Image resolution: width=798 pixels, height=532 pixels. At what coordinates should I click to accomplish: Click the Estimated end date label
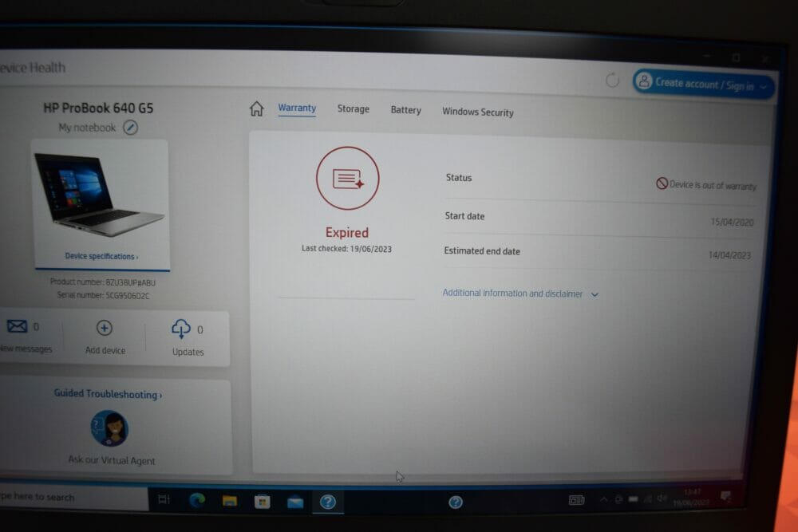[x=482, y=250]
